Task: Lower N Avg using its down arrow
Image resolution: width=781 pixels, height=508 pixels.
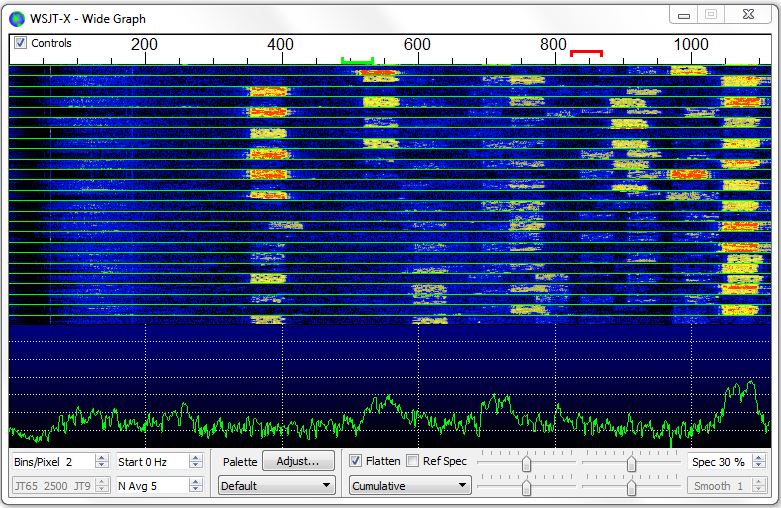Action: (x=196, y=490)
